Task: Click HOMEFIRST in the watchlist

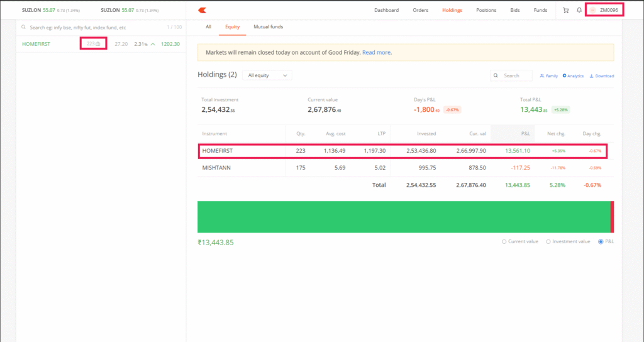Action: (x=36, y=44)
